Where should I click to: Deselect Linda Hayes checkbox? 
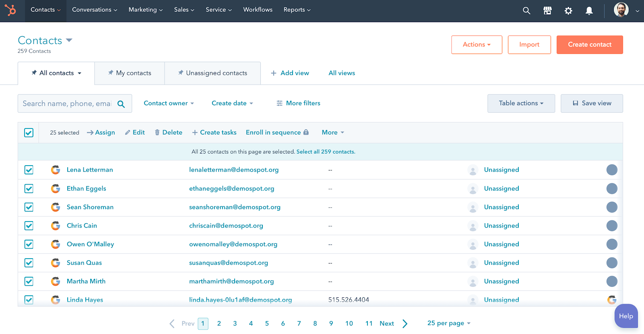[29, 300]
